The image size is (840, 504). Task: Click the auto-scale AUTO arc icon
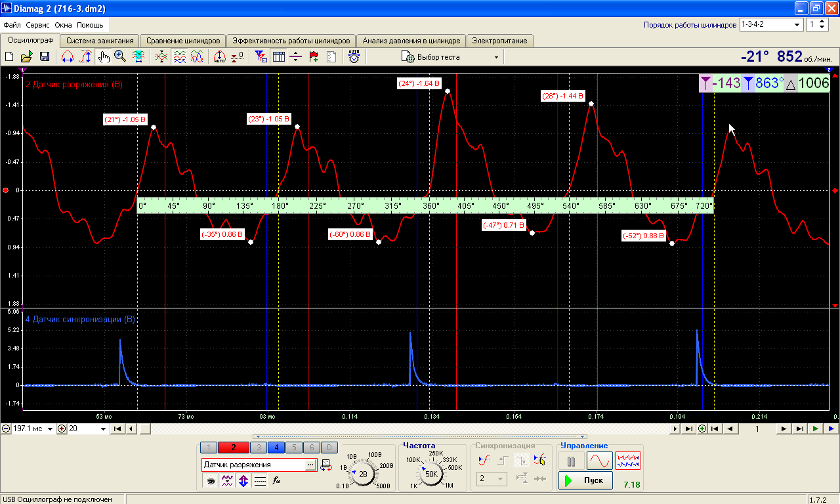coord(220,57)
